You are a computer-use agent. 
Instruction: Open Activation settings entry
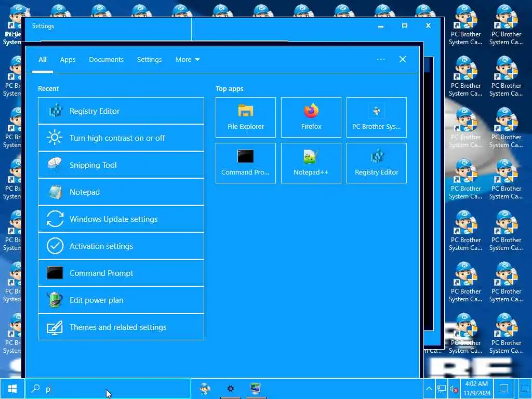click(x=121, y=246)
